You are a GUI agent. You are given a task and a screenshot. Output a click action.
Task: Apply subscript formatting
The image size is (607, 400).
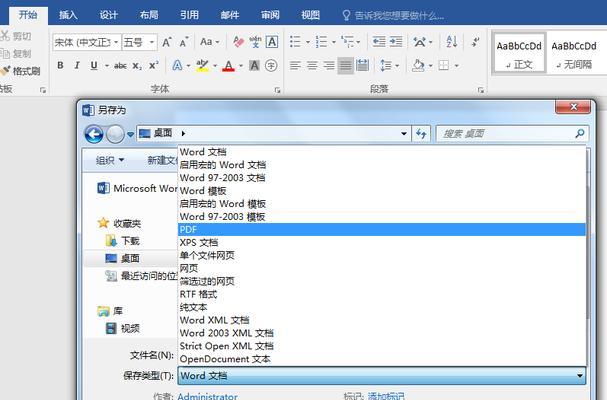tap(137, 66)
